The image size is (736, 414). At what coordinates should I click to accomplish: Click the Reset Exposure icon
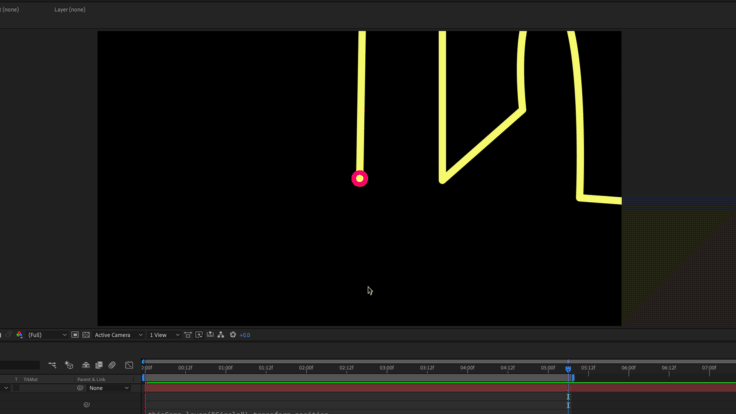(233, 335)
